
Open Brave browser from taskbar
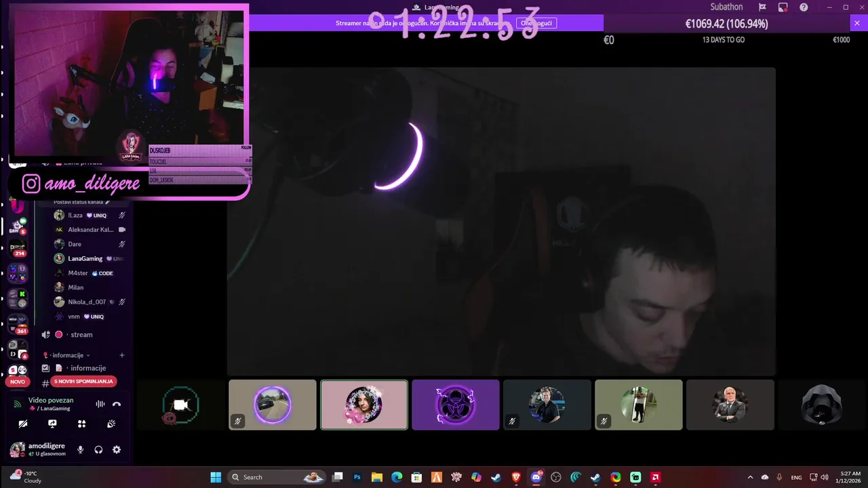point(516,477)
